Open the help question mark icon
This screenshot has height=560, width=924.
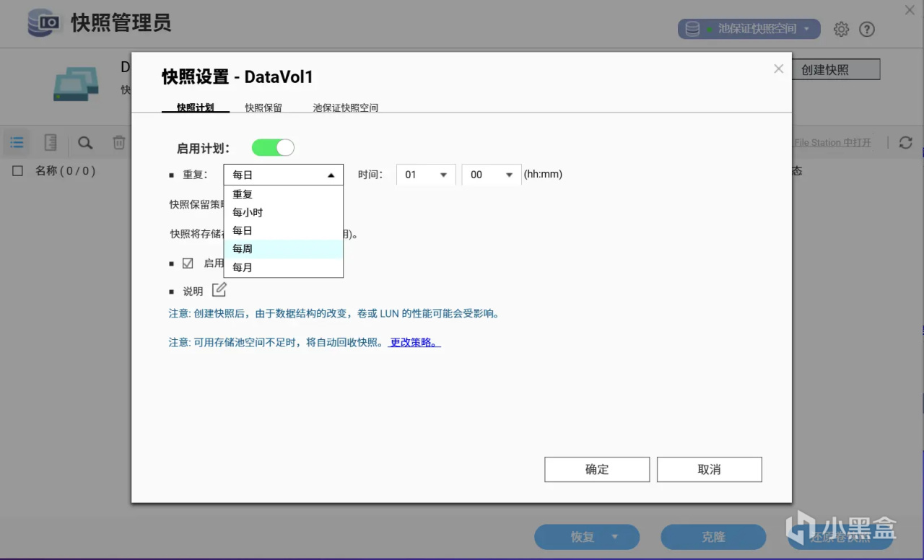tap(867, 29)
